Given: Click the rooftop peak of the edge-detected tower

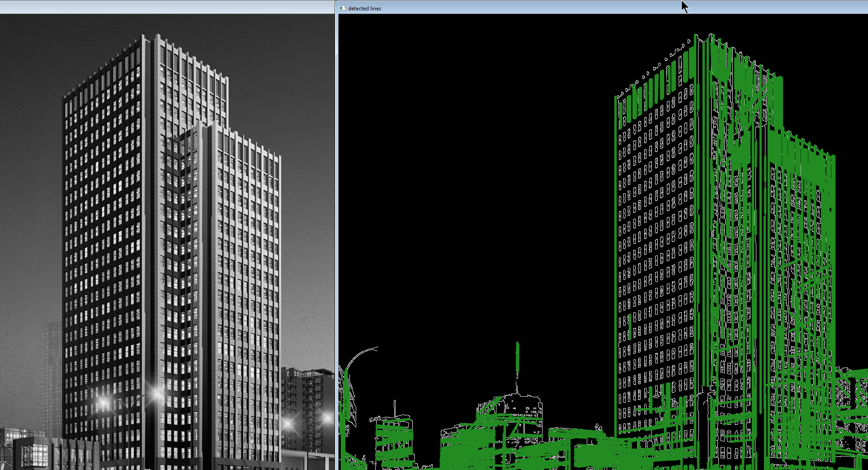Looking at the screenshot, I should point(711,35).
